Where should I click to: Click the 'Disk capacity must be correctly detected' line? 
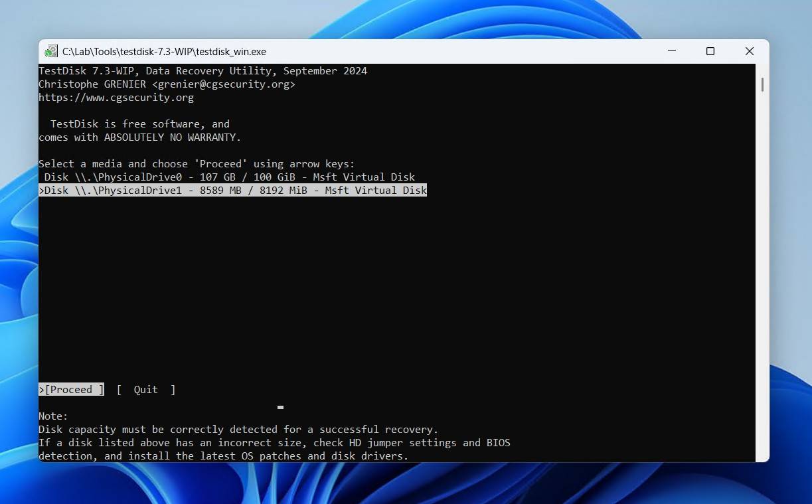point(238,430)
